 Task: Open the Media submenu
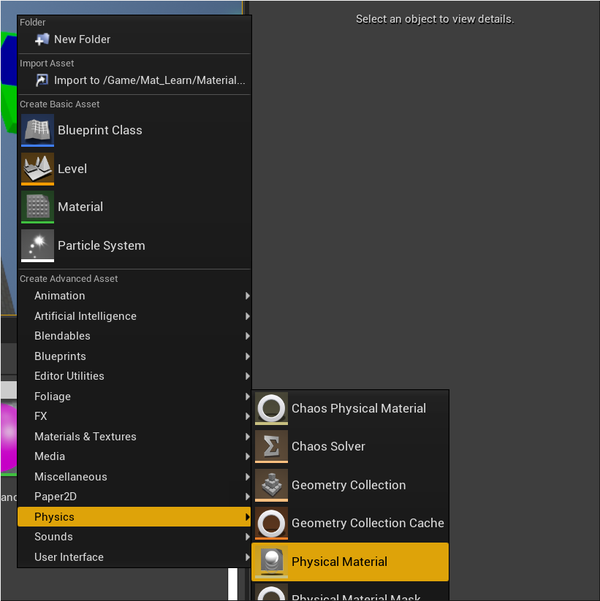[134, 456]
